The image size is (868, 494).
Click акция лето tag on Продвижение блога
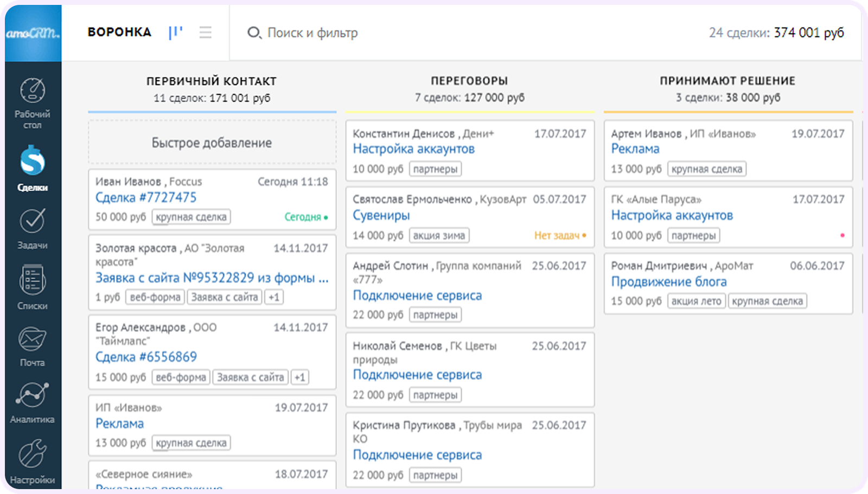(x=696, y=301)
